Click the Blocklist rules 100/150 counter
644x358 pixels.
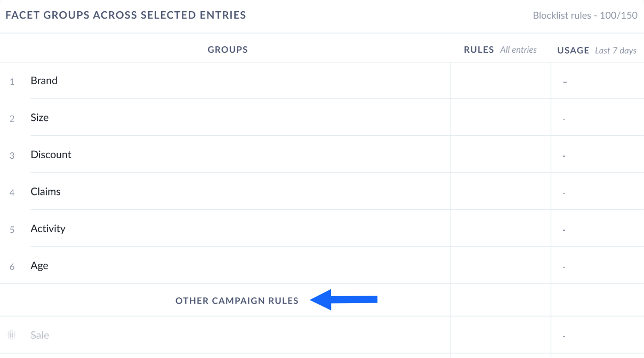(585, 15)
